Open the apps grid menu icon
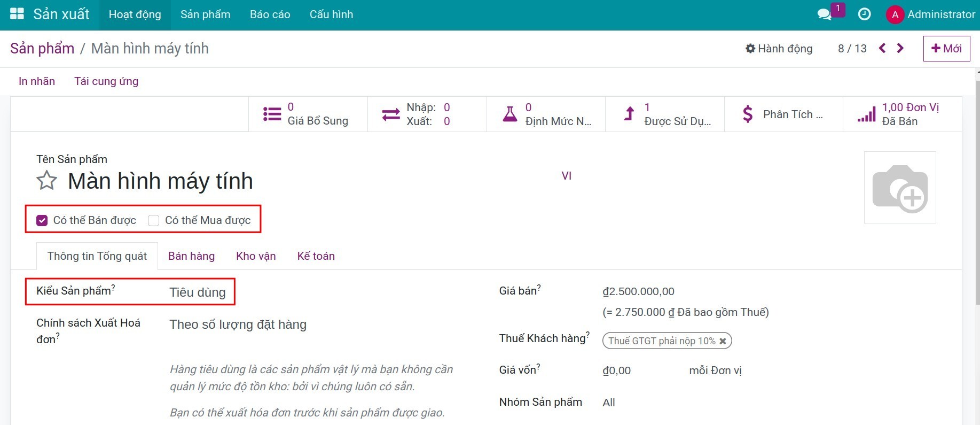The height and width of the screenshot is (425, 980). coord(17,14)
